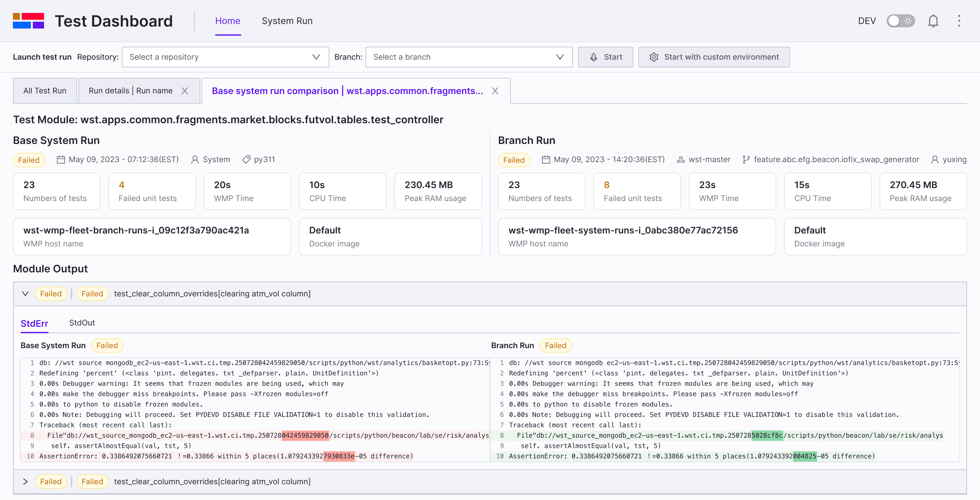
Task: Click the yuxing user icon
Action: tap(935, 159)
